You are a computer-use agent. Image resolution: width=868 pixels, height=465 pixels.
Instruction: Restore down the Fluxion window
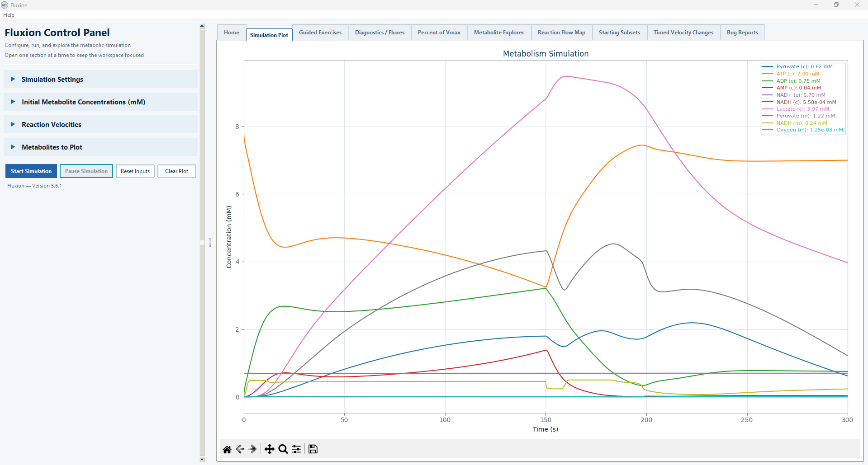(x=836, y=5)
